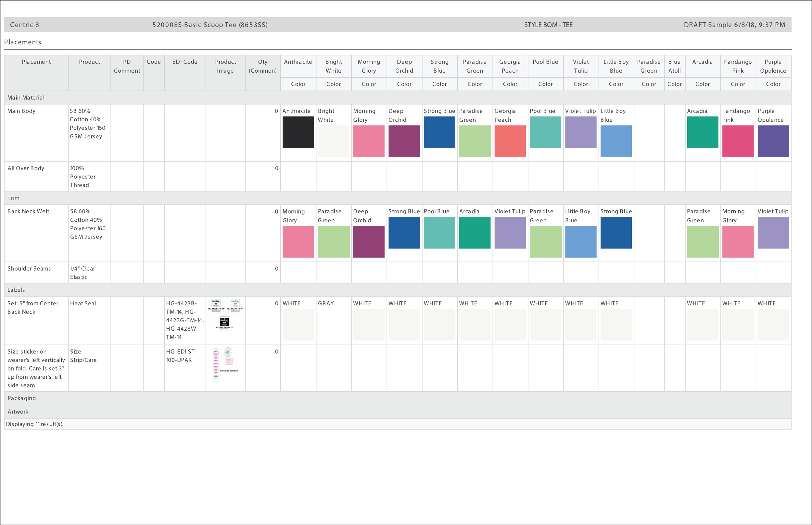
Task: Click the Size Strip/Care product image
Action: 225,363
